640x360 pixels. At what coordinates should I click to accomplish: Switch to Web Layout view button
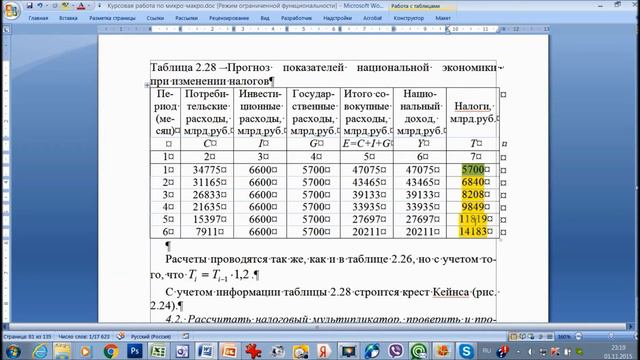pyautogui.click(x=531, y=337)
